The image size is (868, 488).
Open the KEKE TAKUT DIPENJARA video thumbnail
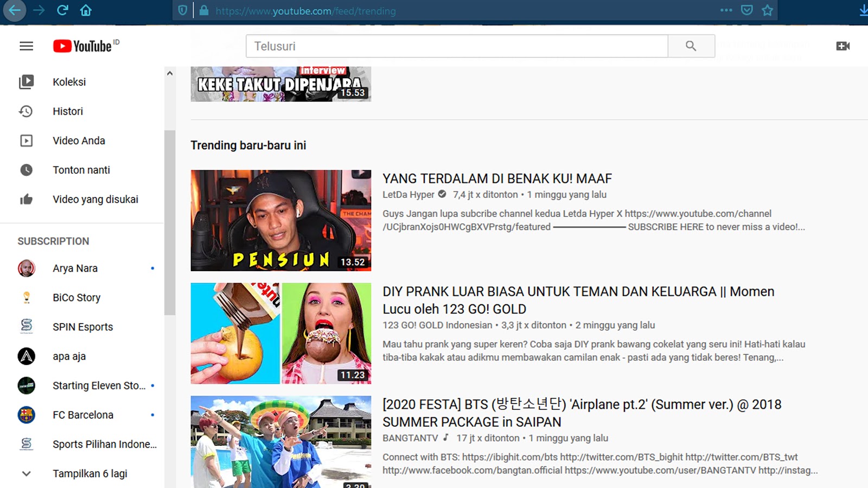coord(281,84)
